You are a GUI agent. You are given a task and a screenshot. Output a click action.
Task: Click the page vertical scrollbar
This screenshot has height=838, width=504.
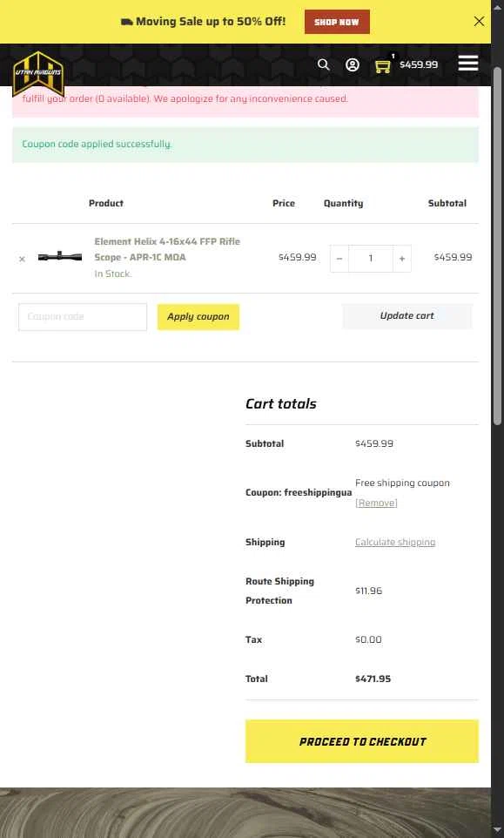pyautogui.click(x=497, y=246)
